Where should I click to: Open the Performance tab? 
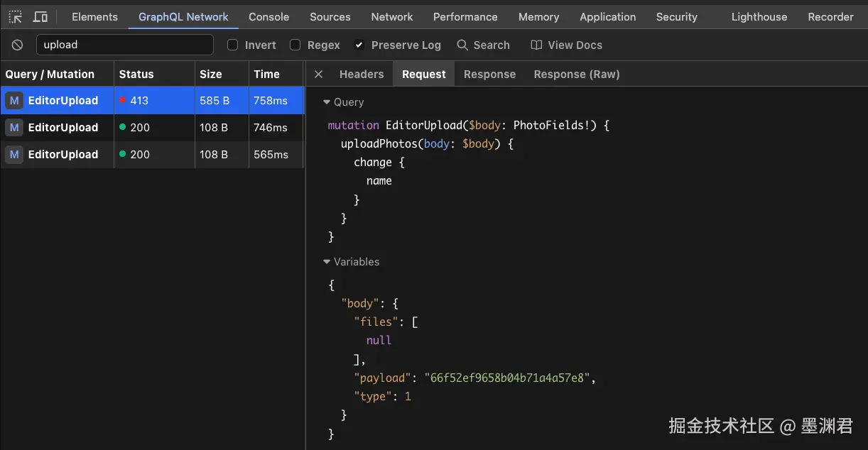click(x=465, y=17)
